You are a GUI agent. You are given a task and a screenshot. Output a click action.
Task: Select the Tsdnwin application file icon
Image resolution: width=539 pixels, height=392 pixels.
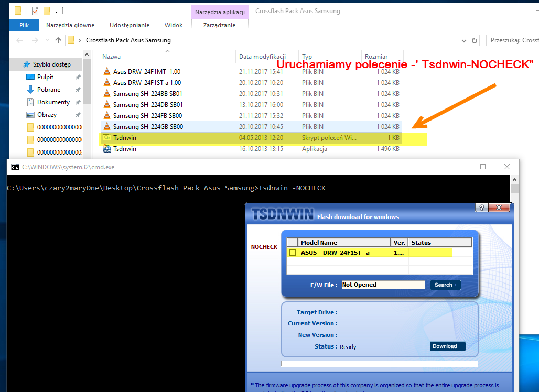click(x=107, y=148)
